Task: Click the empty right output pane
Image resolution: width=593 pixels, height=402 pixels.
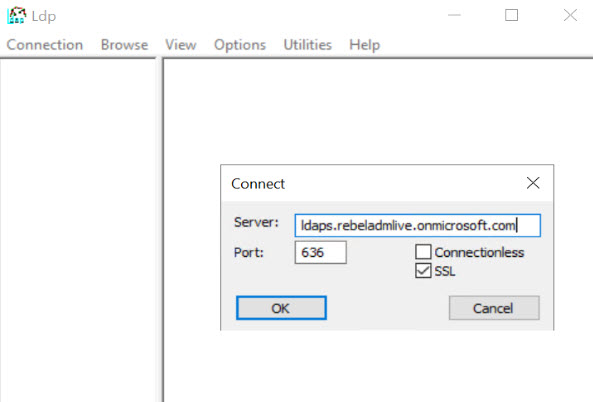Action: [378, 113]
